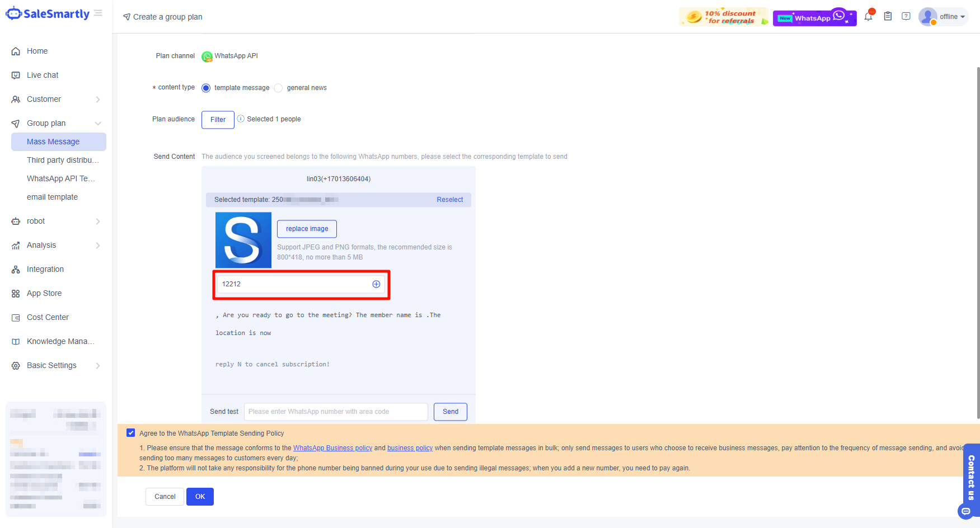The image size is (980, 528).
Task: Click the 'reply N to cancel subscription!' text
Action: click(273, 364)
